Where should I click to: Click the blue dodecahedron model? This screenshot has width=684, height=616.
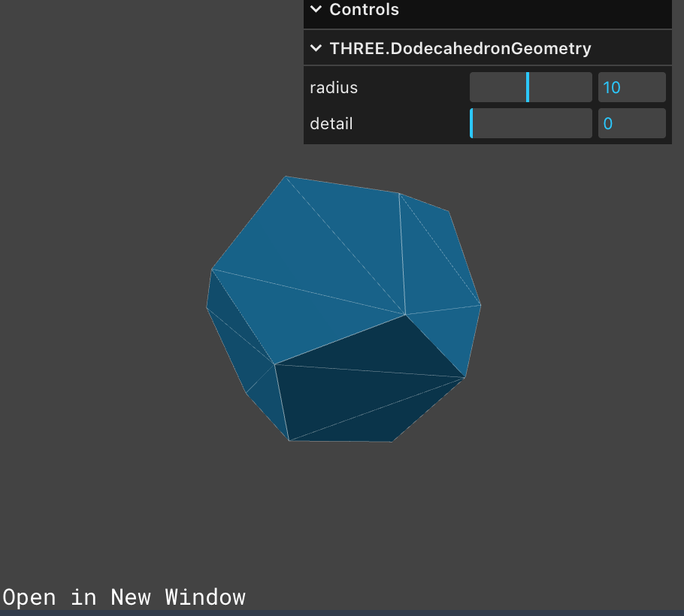point(344,309)
